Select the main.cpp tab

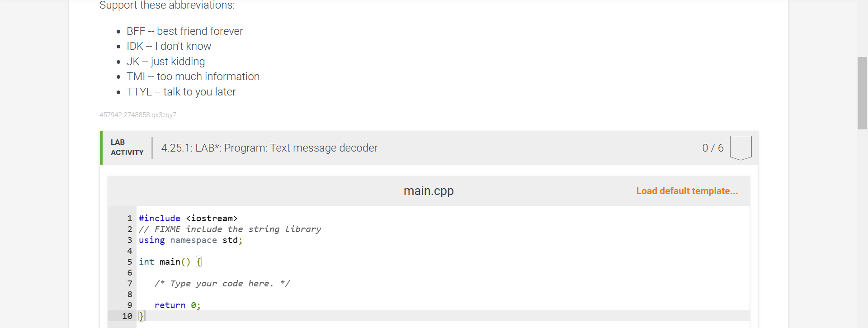point(428,191)
